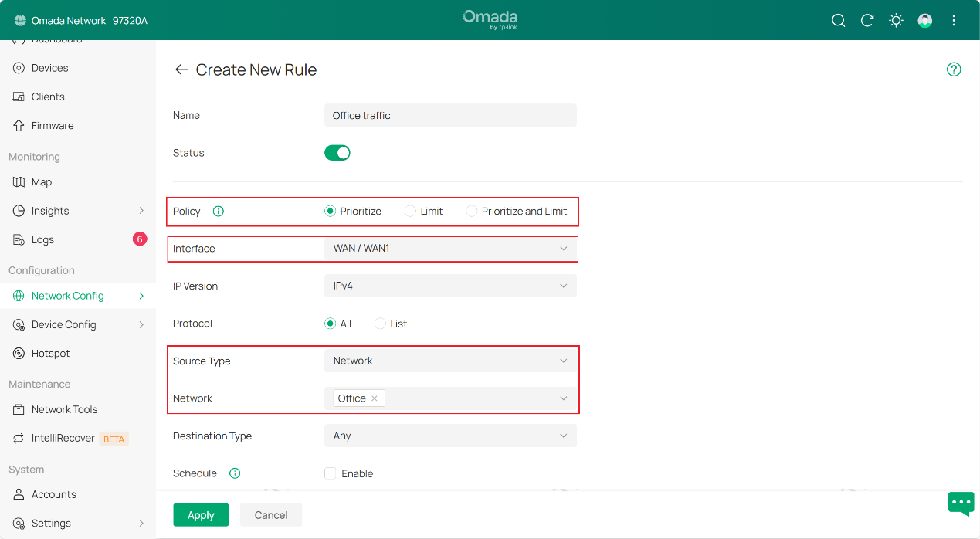Open the Interface dropdown
The width and height of the screenshot is (980, 539).
(450, 249)
